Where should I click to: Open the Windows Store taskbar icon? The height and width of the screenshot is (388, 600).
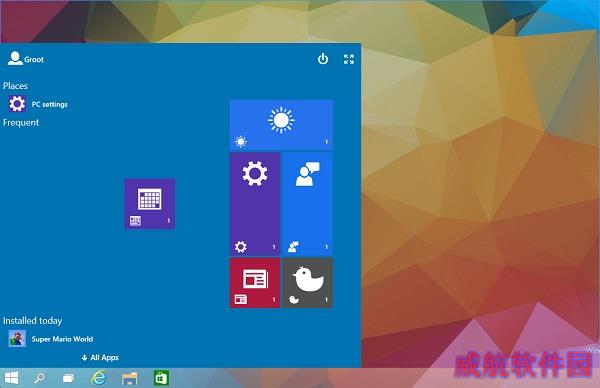click(161, 378)
